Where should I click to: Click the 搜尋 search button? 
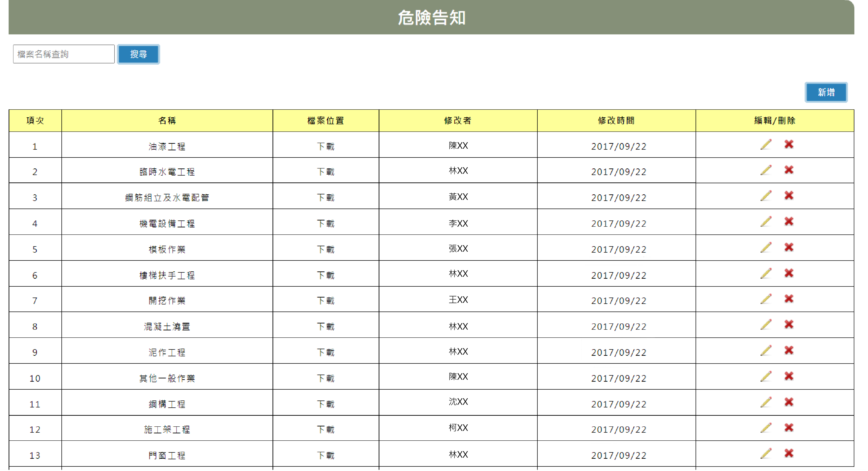click(x=138, y=54)
